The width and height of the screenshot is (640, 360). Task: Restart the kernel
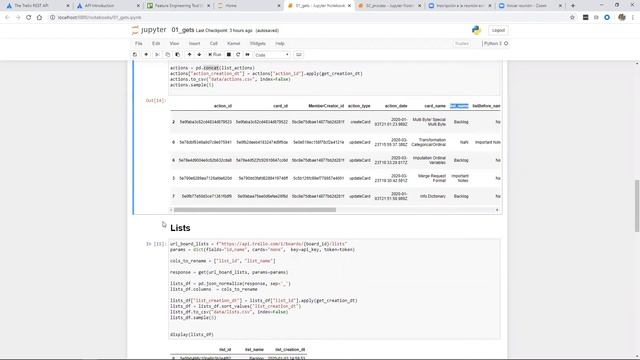pyautogui.click(x=238, y=55)
